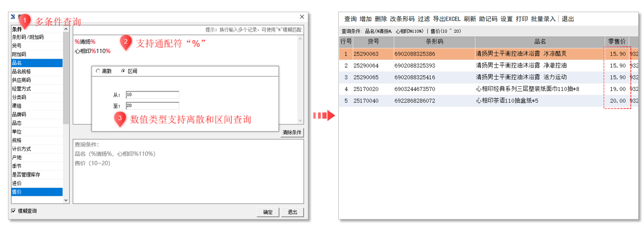Select 产地 in the condition list
The image size is (644, 228).
[x=37, y=158]
